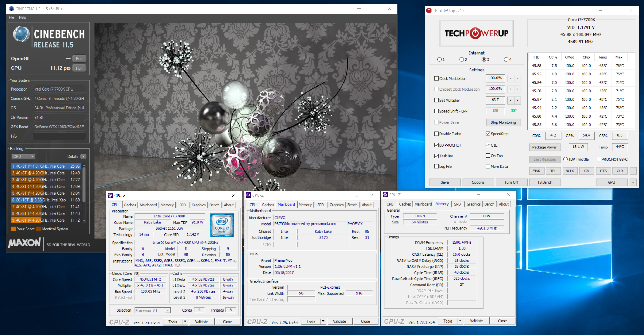644x335 pixels.
Task: Open the Tools dropdown arrow in Mainboard CPU-Z
Action: pyautogui.click(x=323, y=321)
